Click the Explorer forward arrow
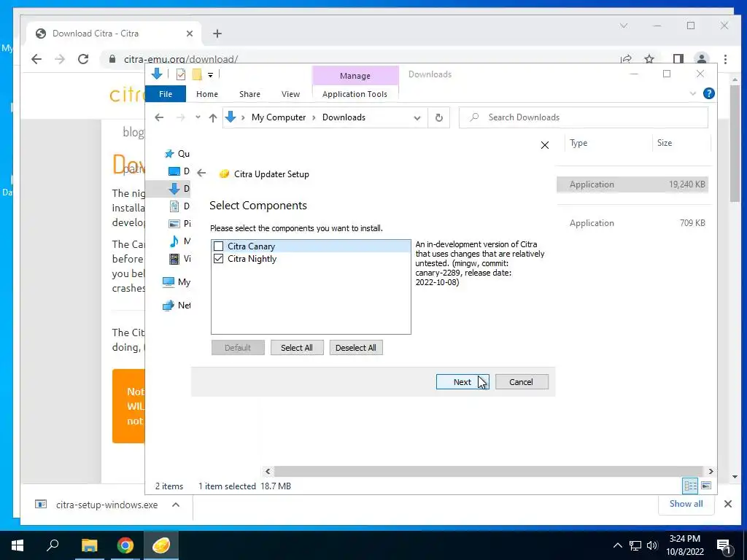Screen dimensions: 747x560 [181, 117]
